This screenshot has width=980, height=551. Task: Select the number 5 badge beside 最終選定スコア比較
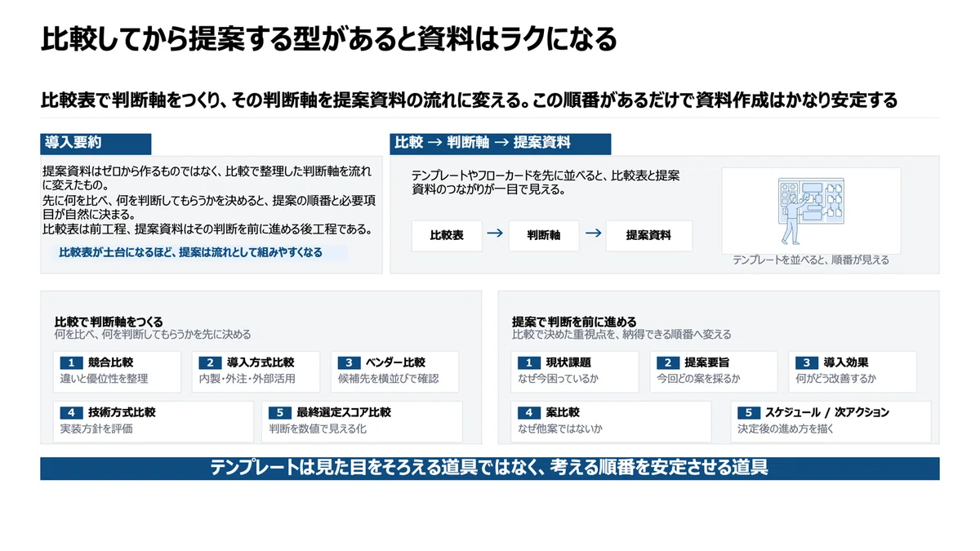281,413
